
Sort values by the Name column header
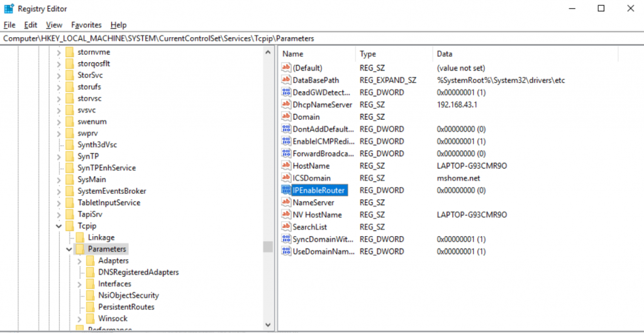pos(317,54)
